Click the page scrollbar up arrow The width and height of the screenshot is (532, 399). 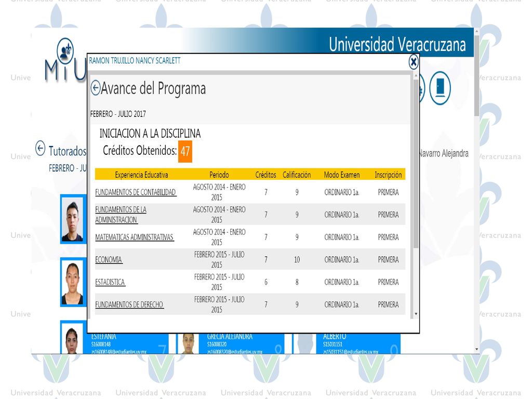click(477, 31)
